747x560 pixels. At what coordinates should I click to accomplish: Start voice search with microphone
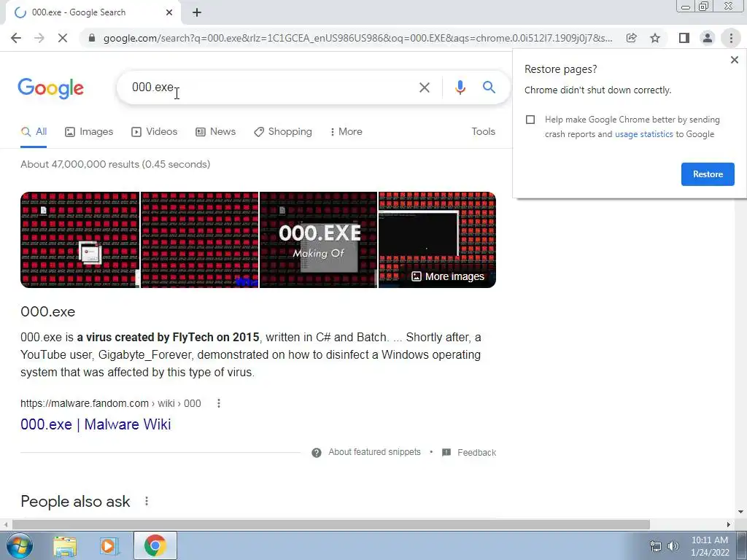460,87
